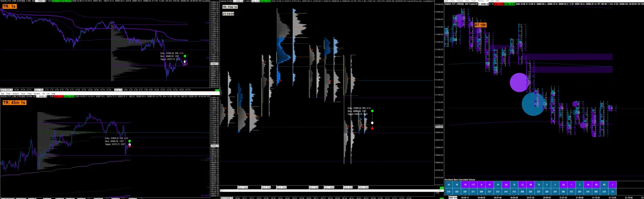Click the '10-7 18:00' session label on the Market Profile chart
This screenshot has width=644, height=199.
329,187
